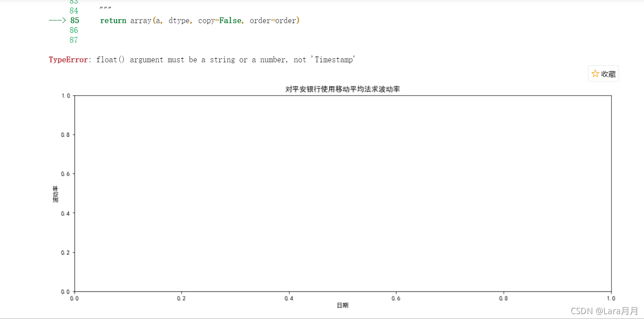The image size is (644, 319).
Task: Click the 0.6 tick on the x-axis
Action: tap(397, 298)
